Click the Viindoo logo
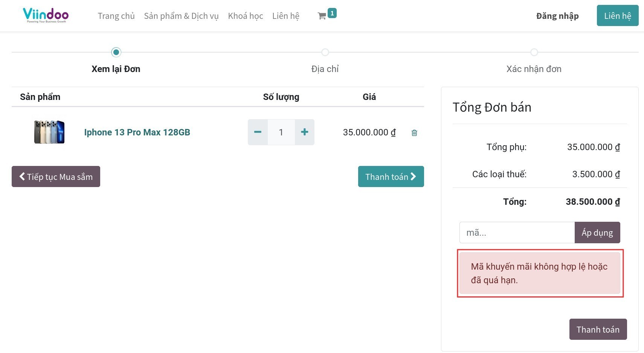Screen dimensions: 644x353 click(46, 15)
